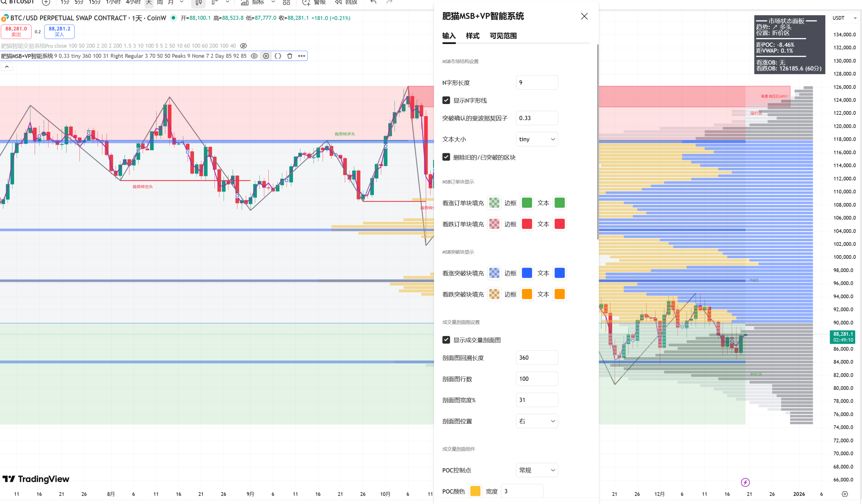Viewport: 862px width, 504px height.
Task: Open the 看涨突破块 blue text color swatch
Action: 560,273
